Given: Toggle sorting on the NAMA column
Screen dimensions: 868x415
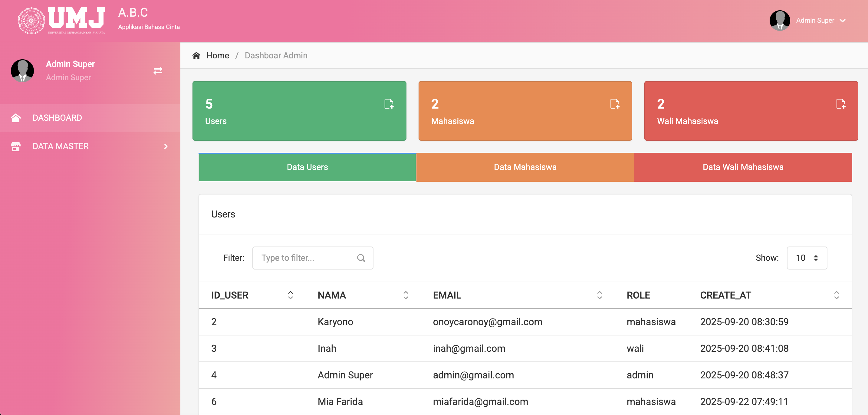Looking at the screenshot, I should pos(406,295).
